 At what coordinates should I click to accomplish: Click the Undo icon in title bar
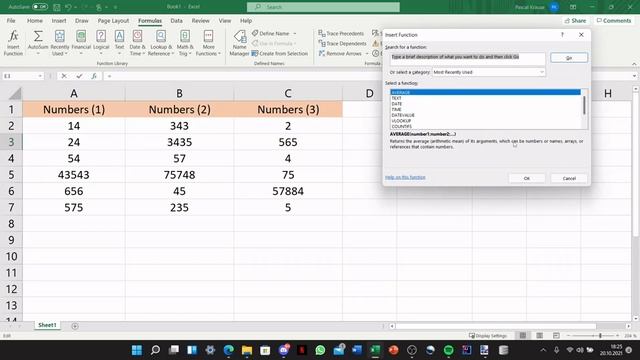pyautogui.click(x=68, y=7)
